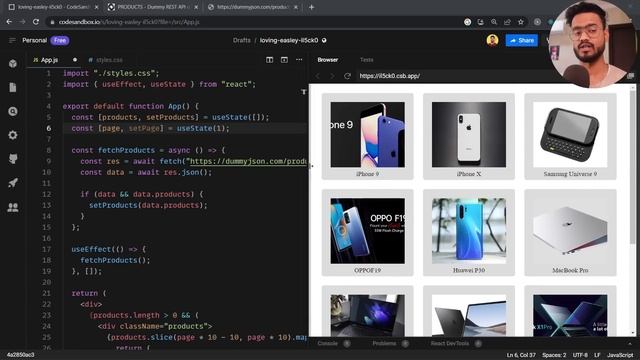Open the React DevTools panel

pyautogui.click(x=450, y=343)
